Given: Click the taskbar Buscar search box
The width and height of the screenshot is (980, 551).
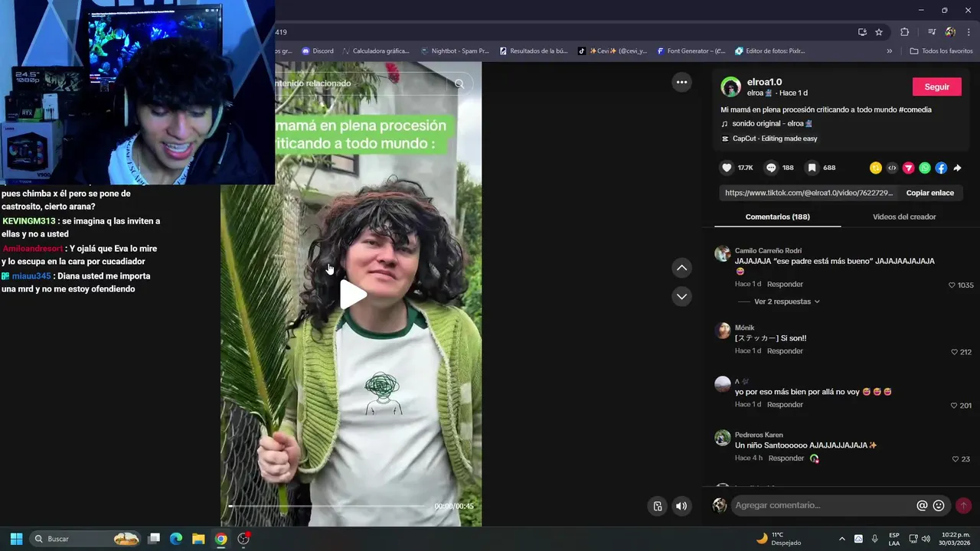Looking at the screenshot, I should (87, 539).
